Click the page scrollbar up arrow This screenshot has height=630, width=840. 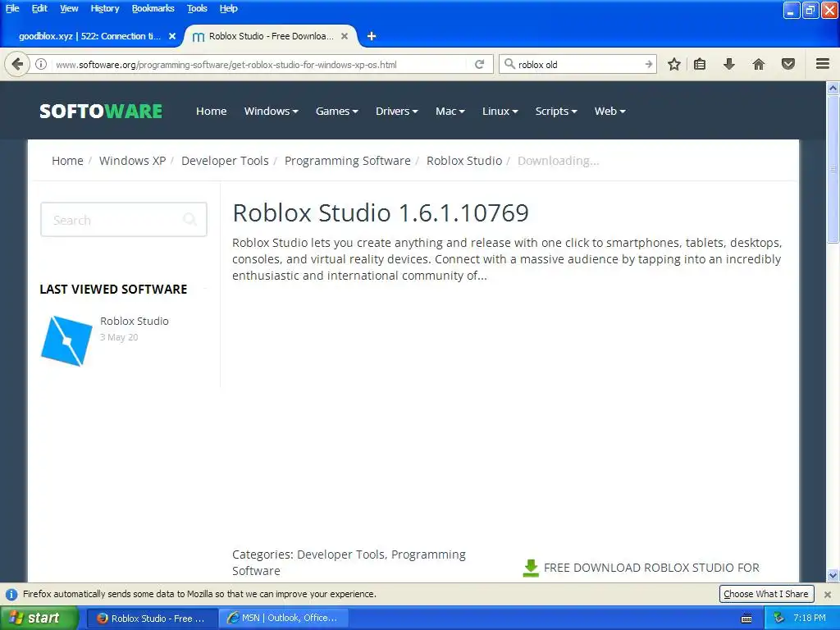click(x=833, y=89)
